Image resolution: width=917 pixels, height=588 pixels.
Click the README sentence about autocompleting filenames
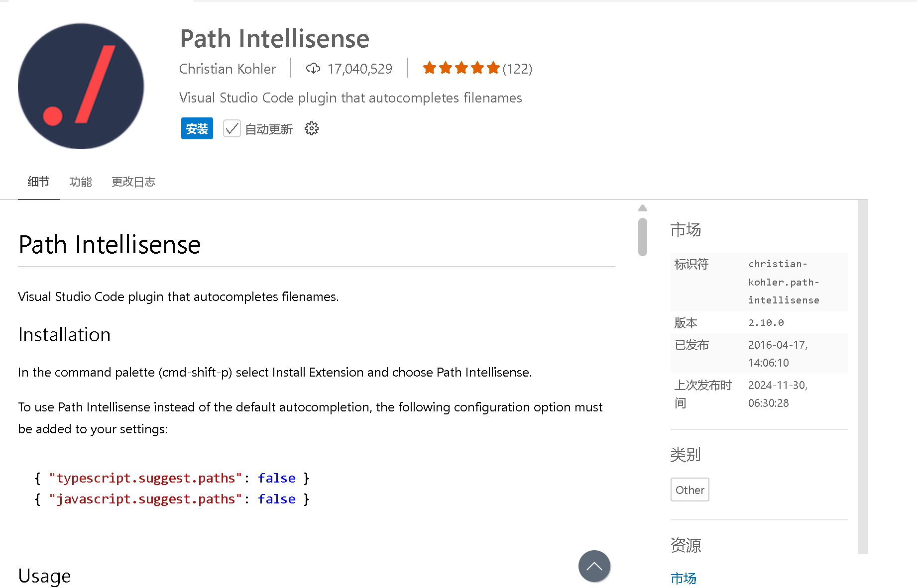click(x=178, y=296)
